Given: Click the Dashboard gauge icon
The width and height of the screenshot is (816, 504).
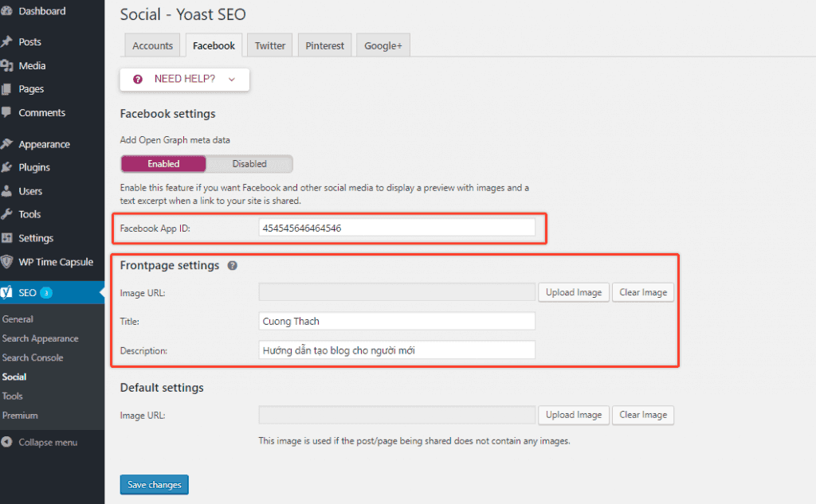Looking at the screenshot, I should [6, 11].
